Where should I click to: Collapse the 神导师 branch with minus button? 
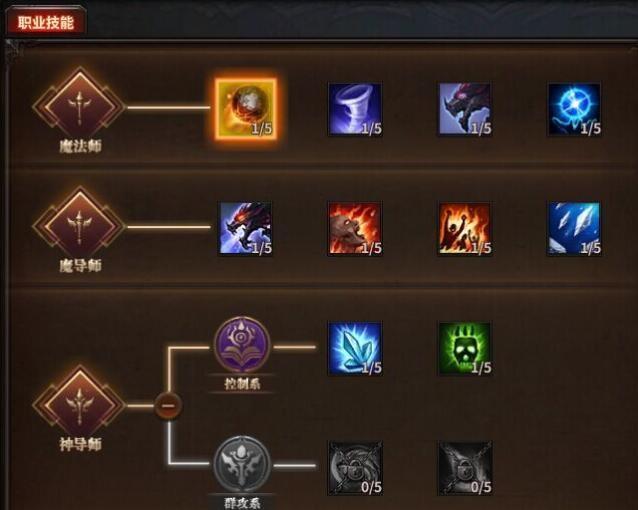coord(168,405)
